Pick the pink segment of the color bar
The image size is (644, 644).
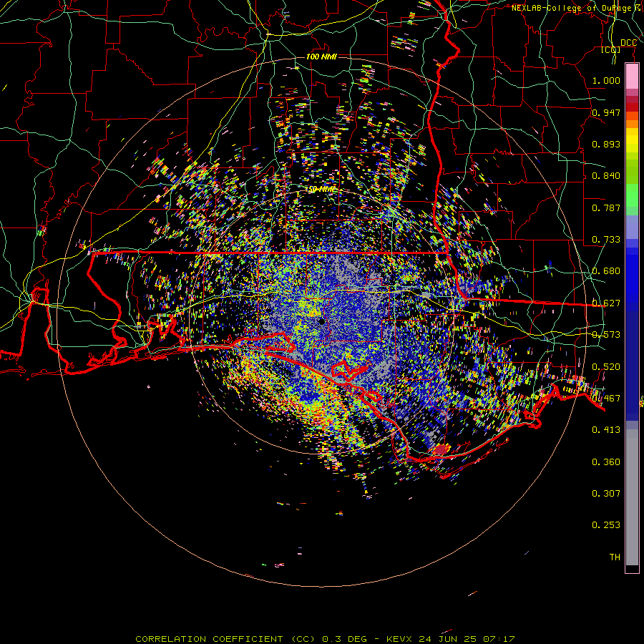(632, 77)
